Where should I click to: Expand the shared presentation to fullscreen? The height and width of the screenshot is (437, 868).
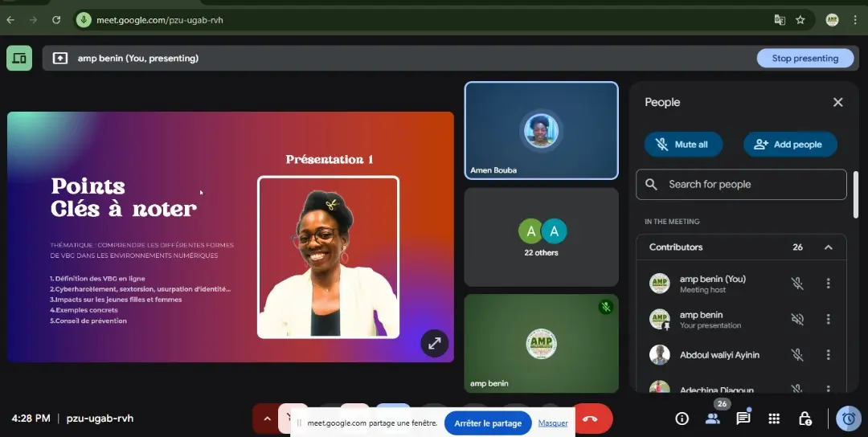(x=434, y=343)
